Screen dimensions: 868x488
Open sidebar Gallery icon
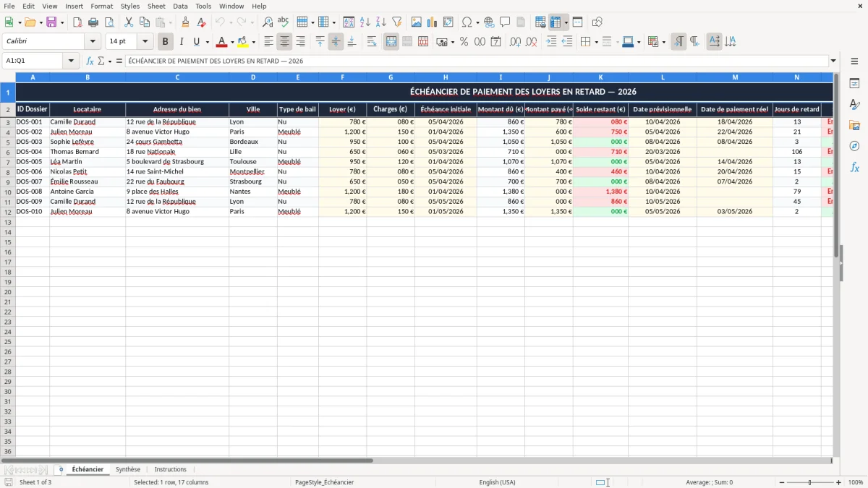pos(854,126)
